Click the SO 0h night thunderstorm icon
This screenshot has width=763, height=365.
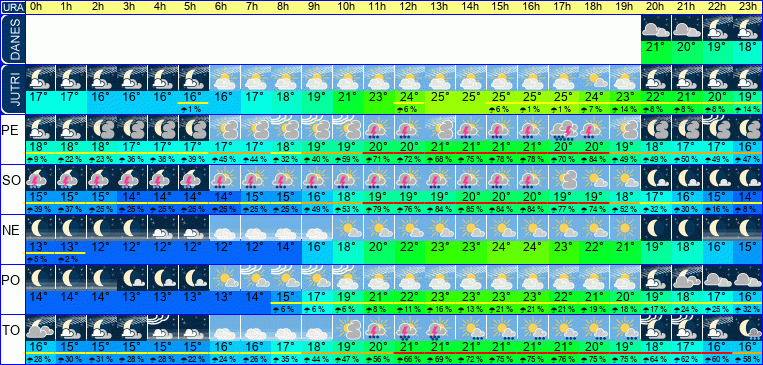pos(40,178)
